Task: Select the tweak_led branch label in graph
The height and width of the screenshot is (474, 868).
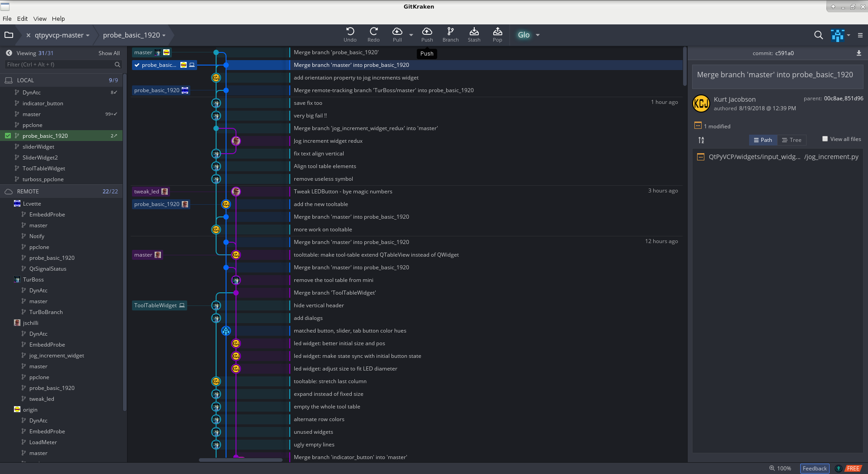Action: point(151,192)
